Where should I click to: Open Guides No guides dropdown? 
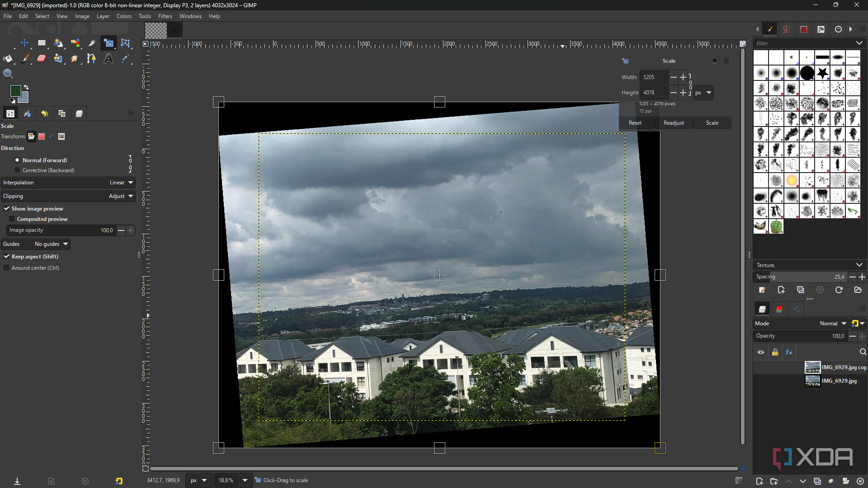click(36, 244)
